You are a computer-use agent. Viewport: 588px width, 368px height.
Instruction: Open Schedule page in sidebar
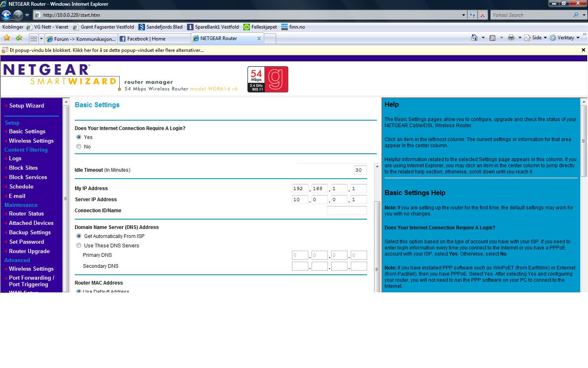click(x=21, y=186)
